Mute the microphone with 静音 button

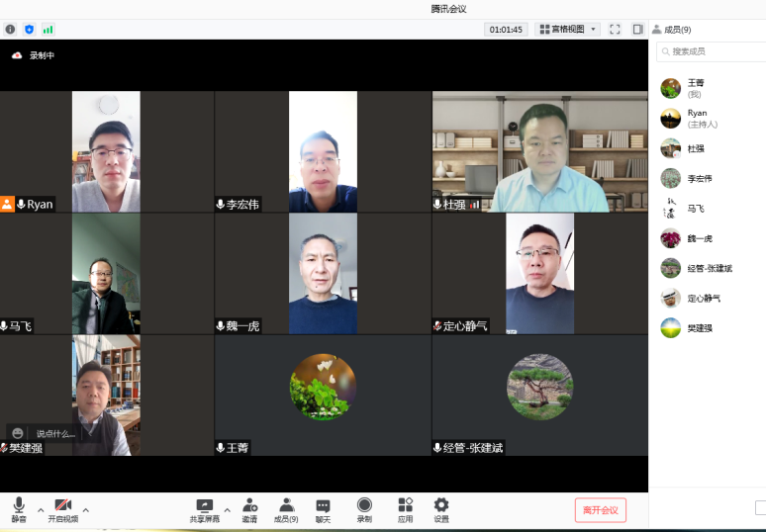click(x=19, y=508)
